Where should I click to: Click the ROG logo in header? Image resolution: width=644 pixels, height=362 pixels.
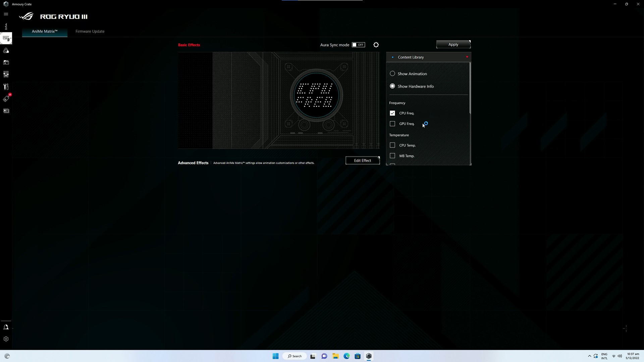coord(26,16)
